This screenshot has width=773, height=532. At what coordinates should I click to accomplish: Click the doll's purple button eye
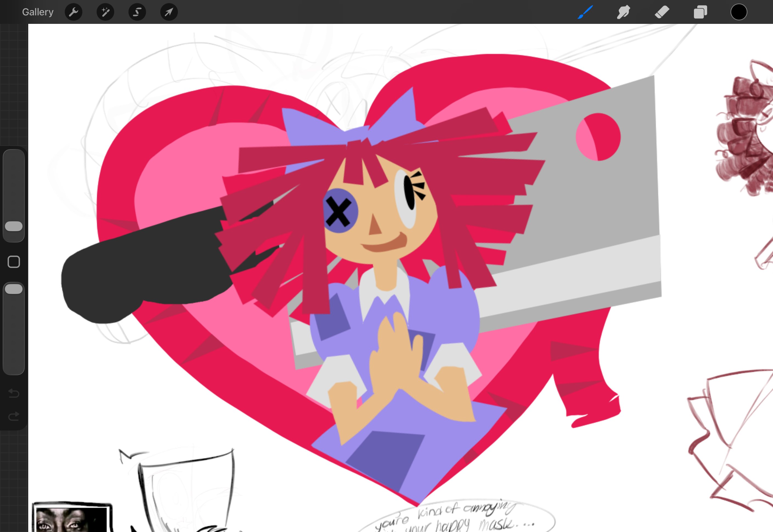tap(340, 211)
